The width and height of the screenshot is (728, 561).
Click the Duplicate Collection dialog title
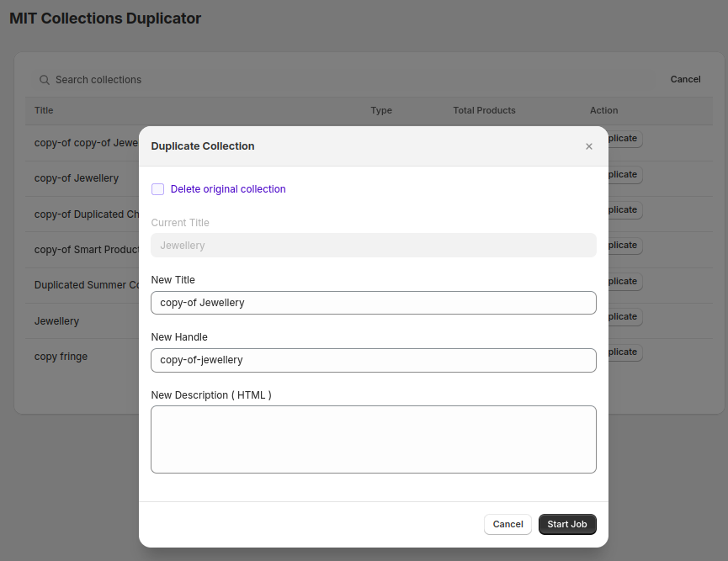coord(203,146)
